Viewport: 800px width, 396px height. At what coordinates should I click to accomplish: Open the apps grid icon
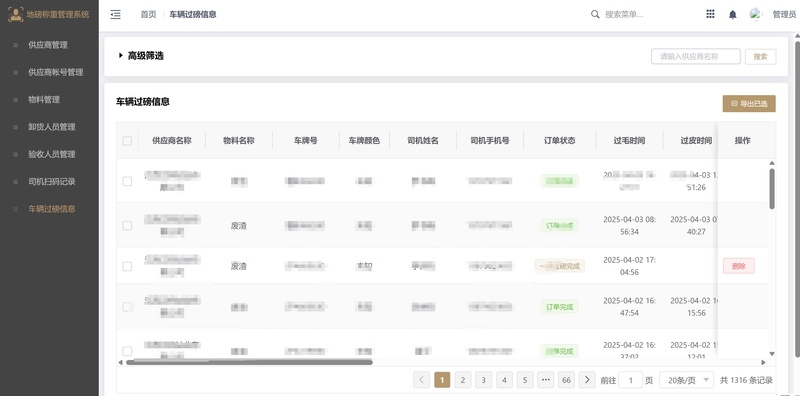710,14
